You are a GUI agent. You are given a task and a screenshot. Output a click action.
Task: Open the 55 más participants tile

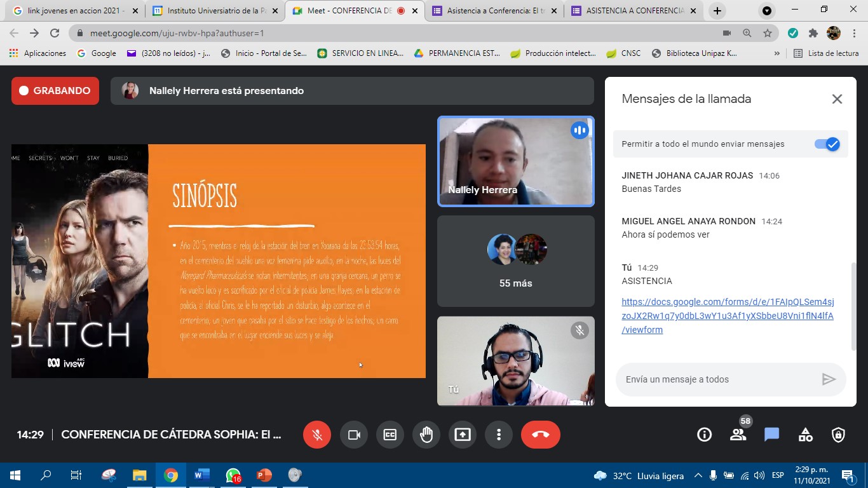pyautogui.click(x=515, y=261)
